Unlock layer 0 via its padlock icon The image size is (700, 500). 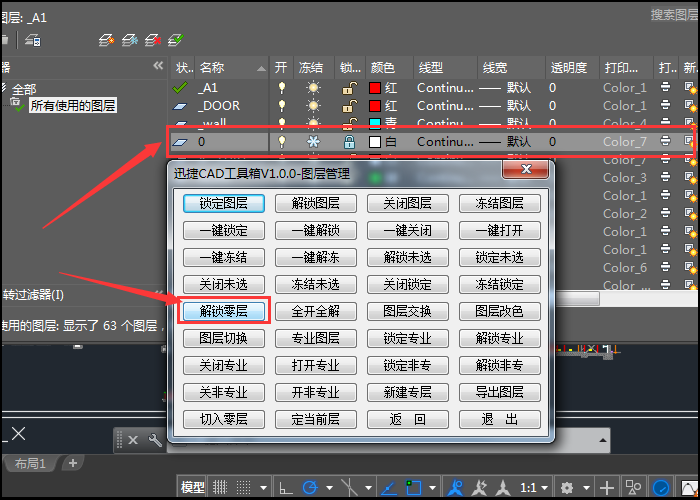[349, 142]
